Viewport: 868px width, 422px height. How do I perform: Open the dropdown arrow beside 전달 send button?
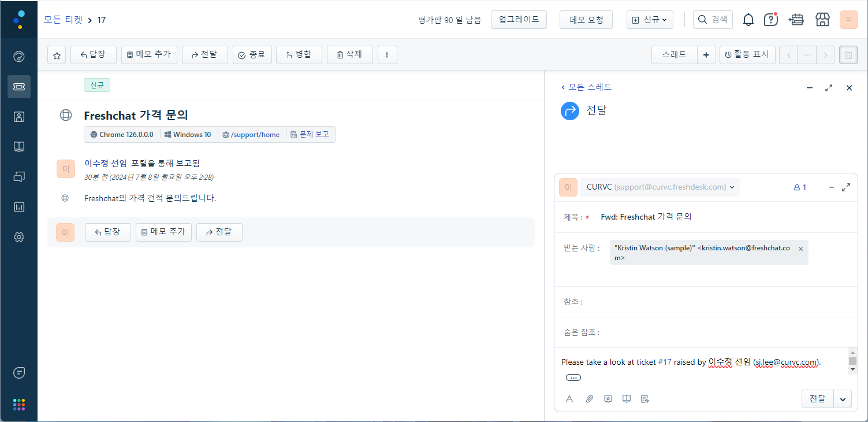(x=843, y=399)
